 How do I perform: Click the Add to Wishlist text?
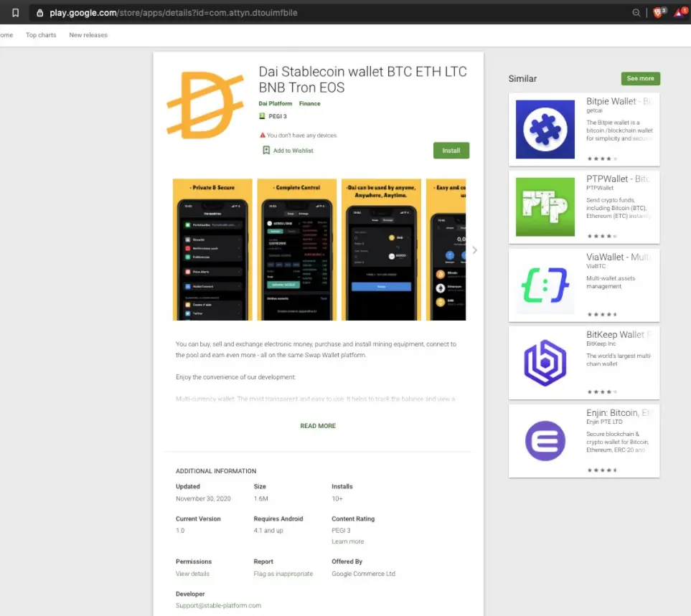pyautogui.click(x=293, y=151)
